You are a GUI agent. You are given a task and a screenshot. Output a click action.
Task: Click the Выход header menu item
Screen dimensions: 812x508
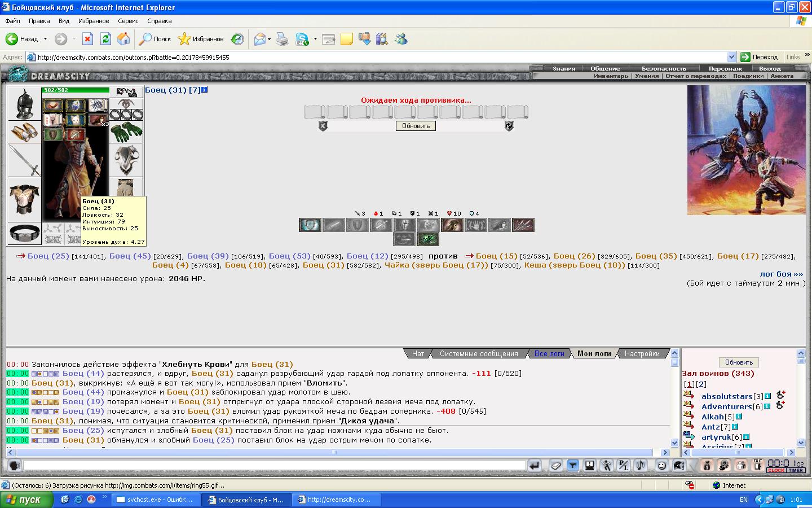770,68
